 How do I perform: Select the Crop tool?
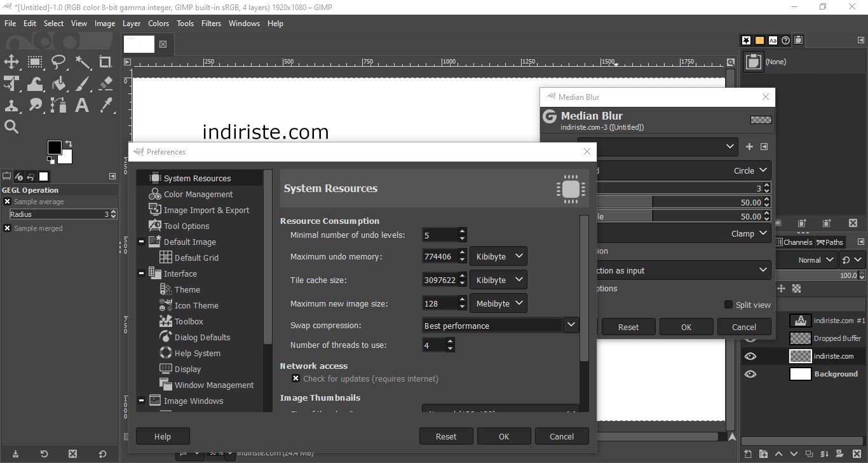click(x=105, y=62)
